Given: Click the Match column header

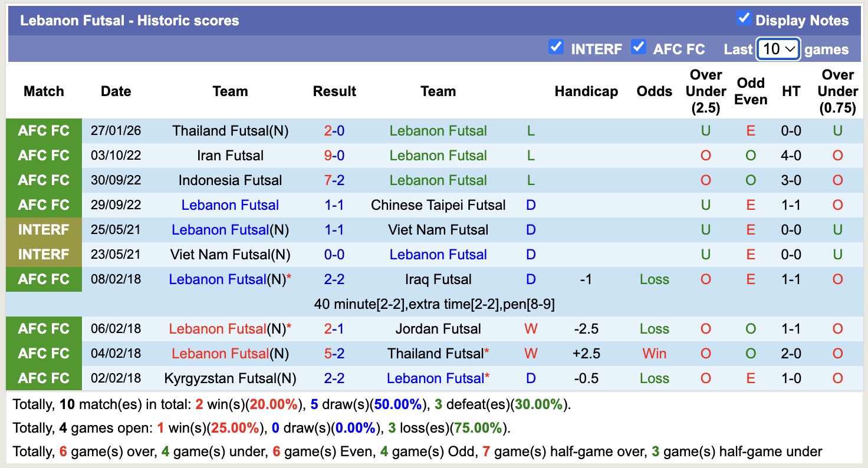Looking at the screenshot, I should click(x=44, y=91).
